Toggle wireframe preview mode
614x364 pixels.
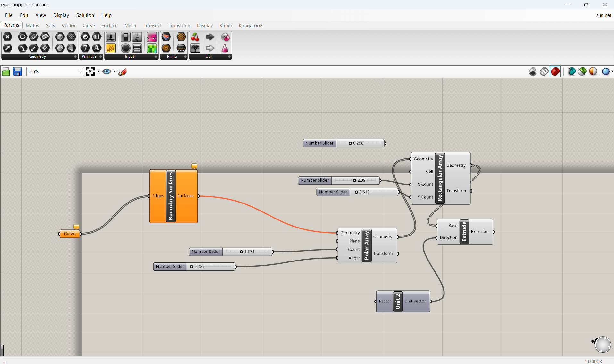pyautogui.click(x=544, y=71)
